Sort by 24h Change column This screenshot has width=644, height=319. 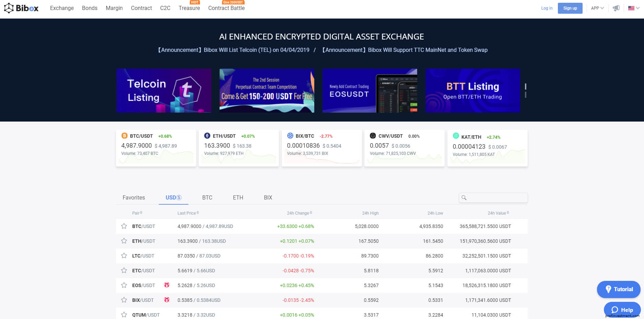(300, 213)
